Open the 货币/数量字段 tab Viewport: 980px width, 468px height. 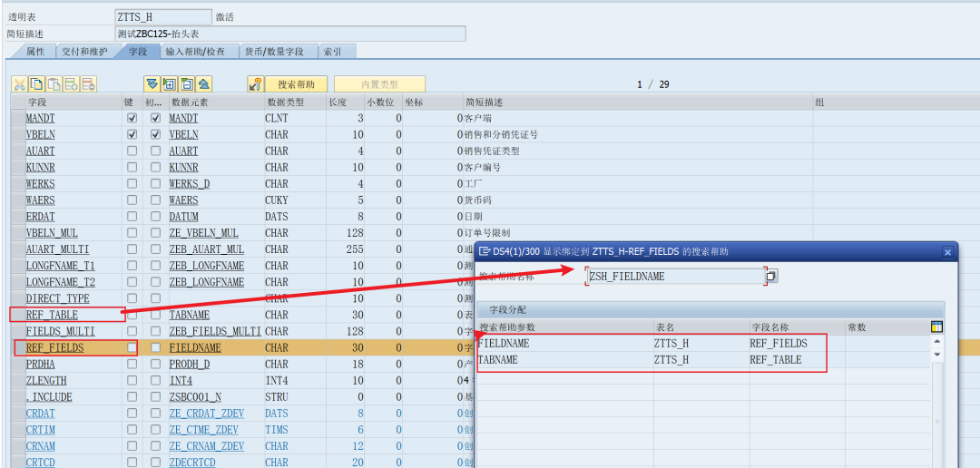tap(274, 52)
